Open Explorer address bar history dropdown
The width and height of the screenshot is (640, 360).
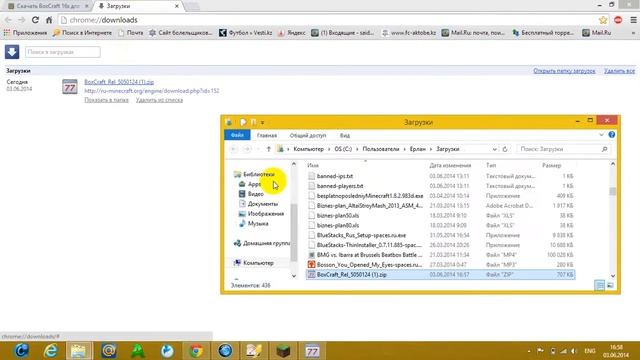pyautogui.click(x=495, y=149)
